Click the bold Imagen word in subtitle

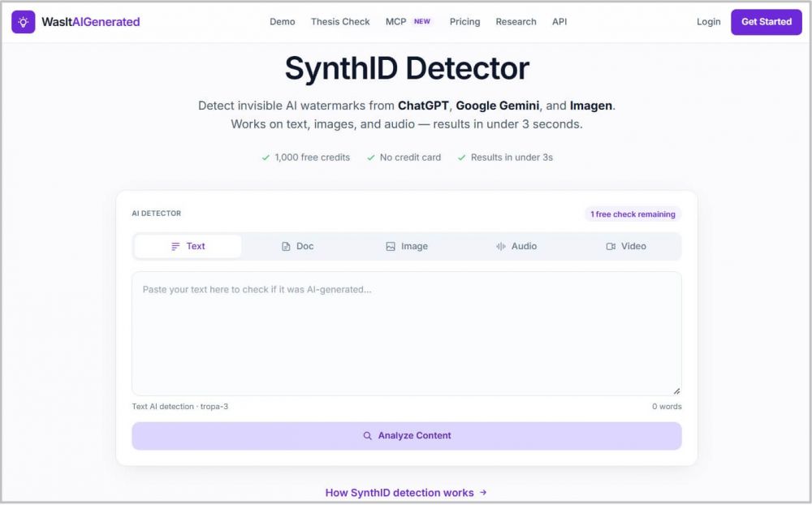(591, 106)
